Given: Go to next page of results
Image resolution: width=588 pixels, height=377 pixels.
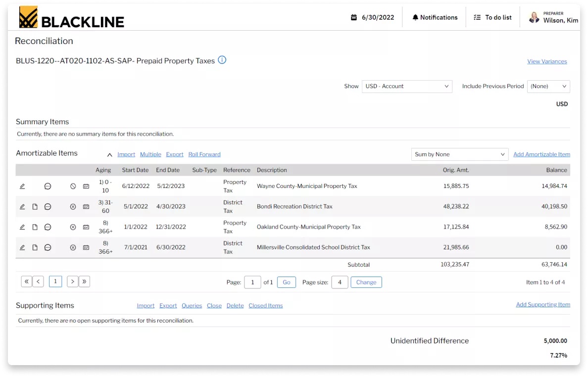Looking at the screenshot, I should point(73,282).
